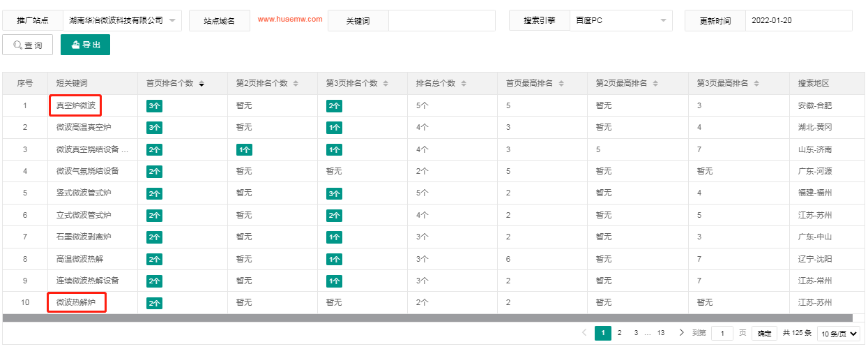Click the keyword 石墨微波剥离炉

pos(84,237)
